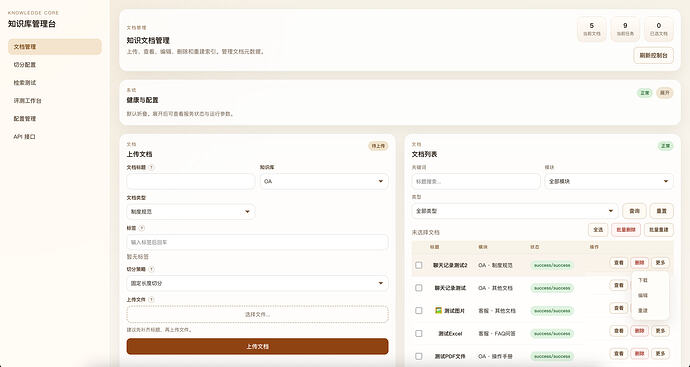Click the 当前任务 count card showing 9
Screen dimensions: 690x367
(625, 29)
